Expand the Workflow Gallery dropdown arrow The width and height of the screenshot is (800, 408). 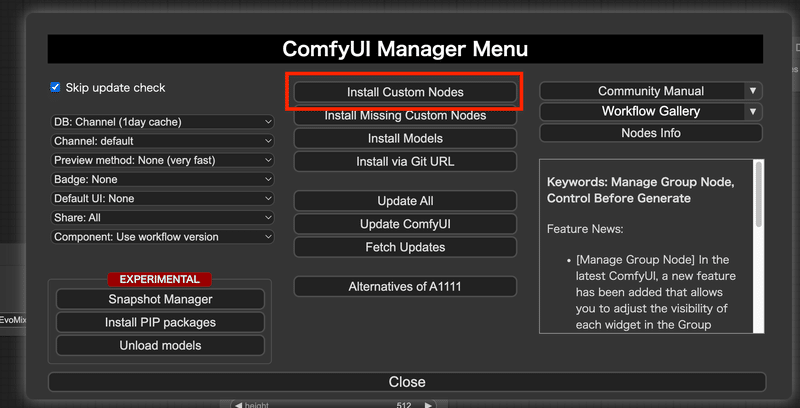coord(753,111)
